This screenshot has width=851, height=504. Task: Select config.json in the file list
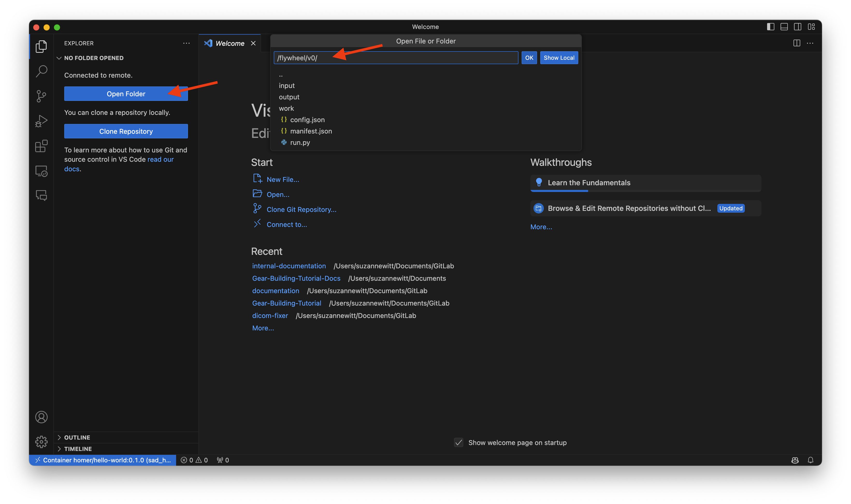pyautogui.click(x=426, y=120)
